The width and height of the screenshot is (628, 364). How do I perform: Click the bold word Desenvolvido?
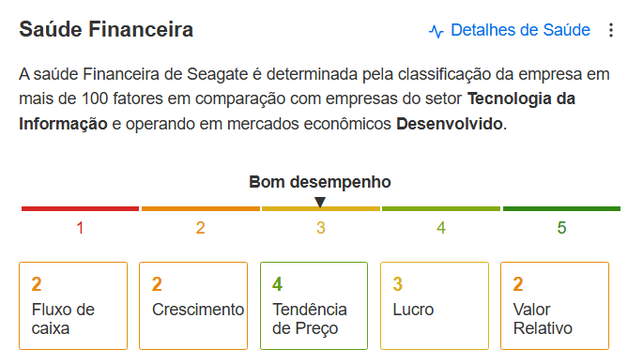(x=450, y=124)
